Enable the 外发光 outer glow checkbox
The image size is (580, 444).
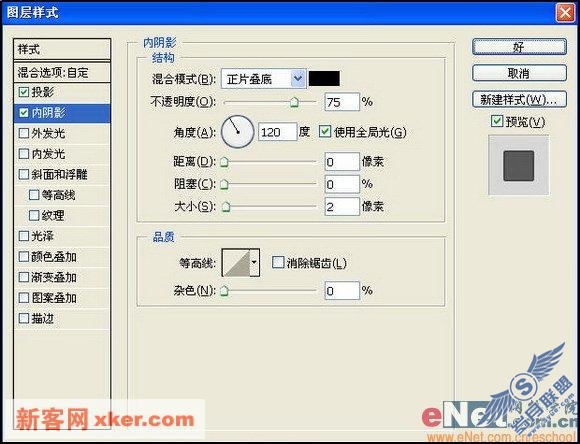coord(24,133)
